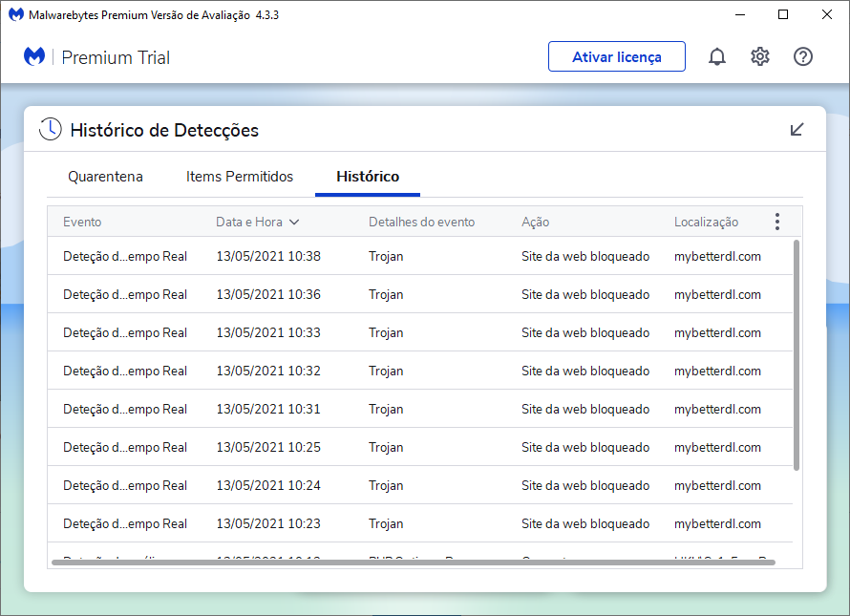
Task: Maximize the Malwarebytes window
Action: [783, 14]
